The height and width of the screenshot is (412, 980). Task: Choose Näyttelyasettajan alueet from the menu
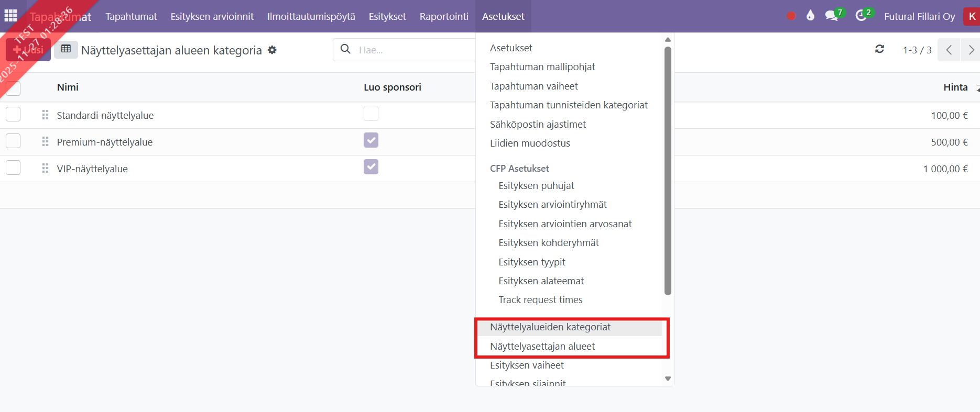point(542,347)
